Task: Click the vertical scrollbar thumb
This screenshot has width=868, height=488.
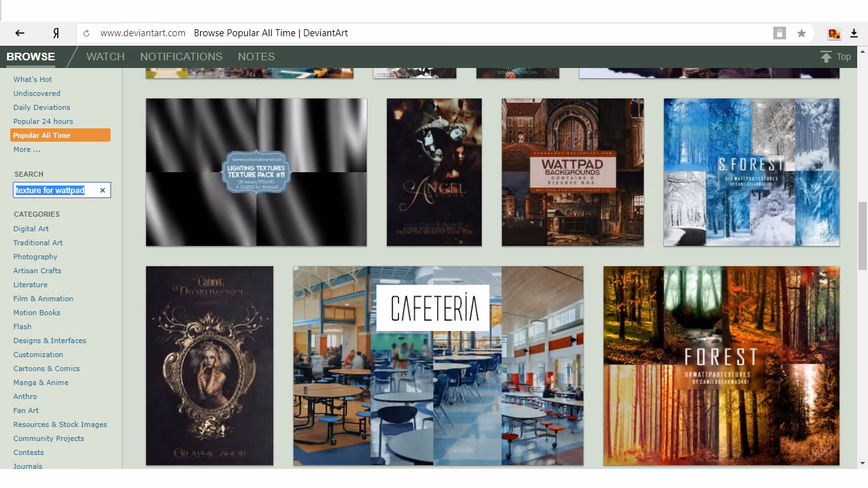Action: 862,236
